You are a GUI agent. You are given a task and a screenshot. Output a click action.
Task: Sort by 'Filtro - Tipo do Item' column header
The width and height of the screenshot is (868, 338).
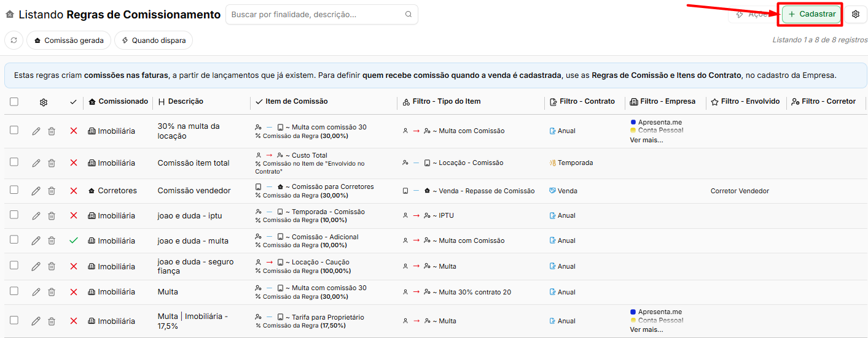pyautogui.click(x=442, y=102)
